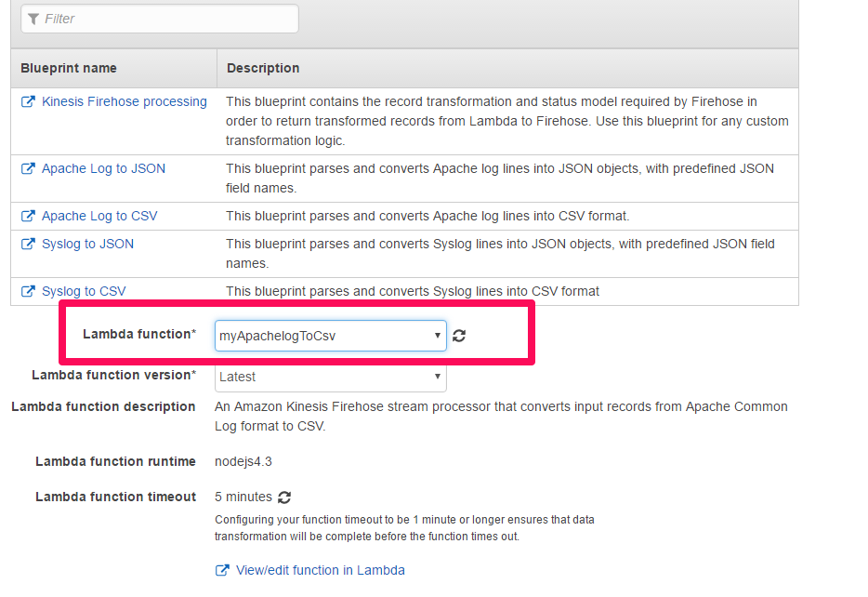
Task: Open the Syslog to JSON blueprint
Action: (x=87, y=244)
